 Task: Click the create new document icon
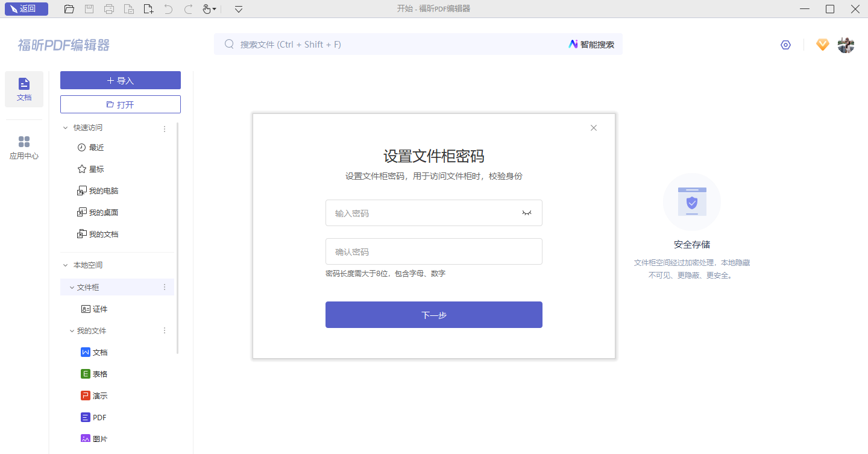(x=148, y=9)
